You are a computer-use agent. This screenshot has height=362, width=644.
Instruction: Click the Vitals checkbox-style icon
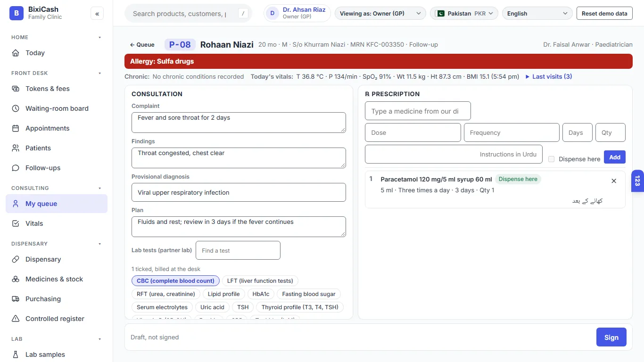point(16,223)
